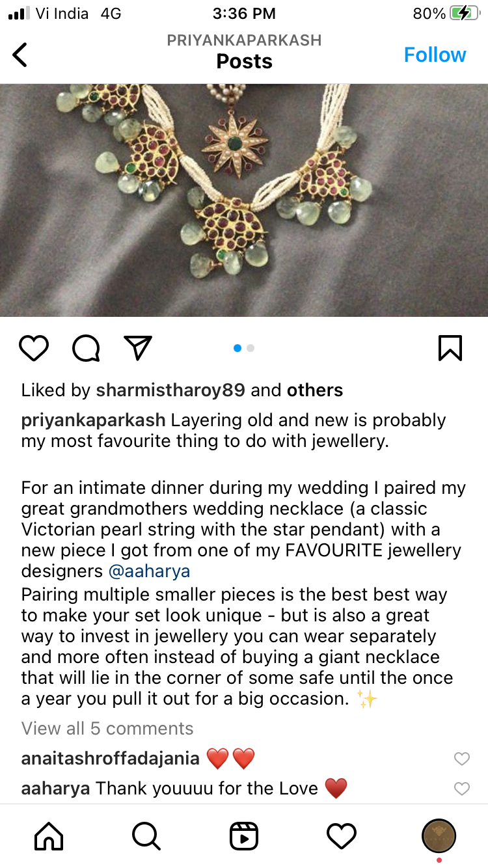
Task: Like aaharya's thank you comment
Action: [x=461, y=789]
